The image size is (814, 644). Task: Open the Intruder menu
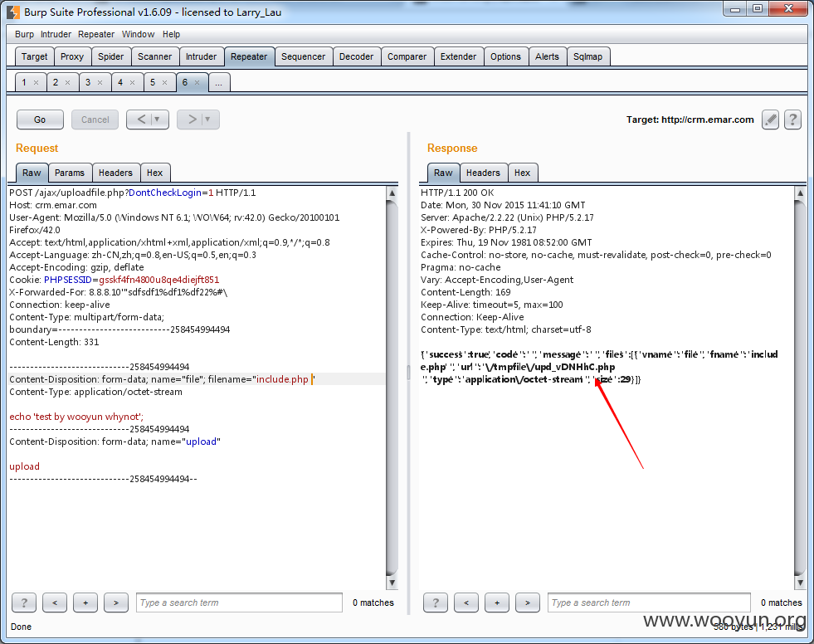pyautogui.click(x=56, y=34)
